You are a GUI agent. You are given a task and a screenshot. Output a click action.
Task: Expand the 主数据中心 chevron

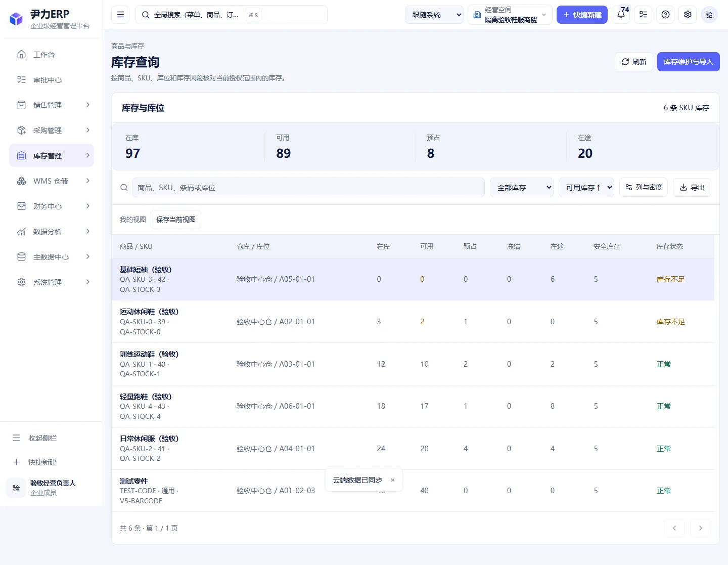coord(88,257)
